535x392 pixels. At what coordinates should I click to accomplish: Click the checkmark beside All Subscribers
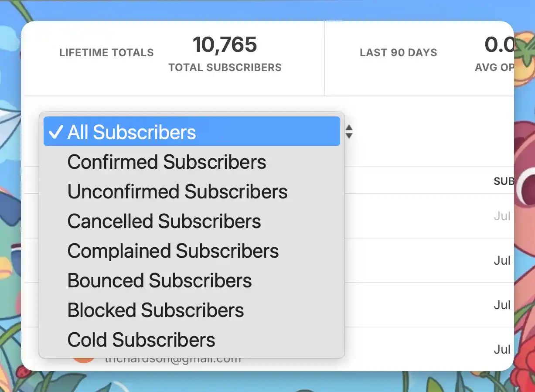tap(56, 132)
